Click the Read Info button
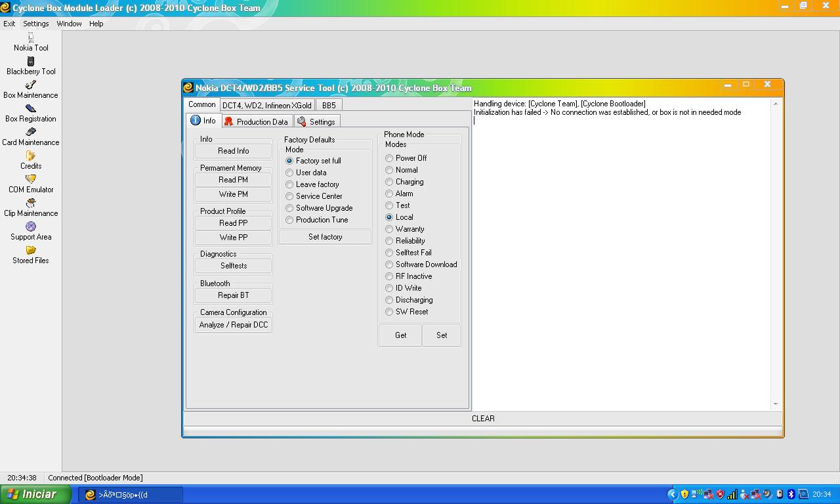 [x=233, y=151]
